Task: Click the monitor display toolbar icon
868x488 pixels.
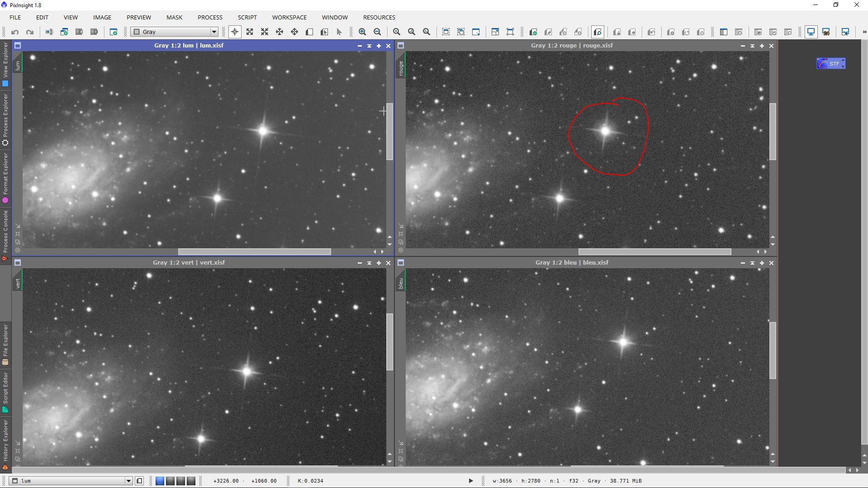Action: click(811, 32)
